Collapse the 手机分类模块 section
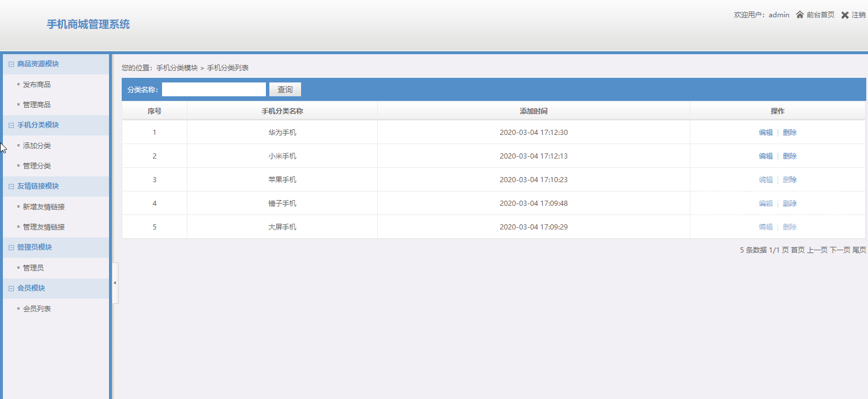Screen dimensions: 868x399 [x=11, y=125]
